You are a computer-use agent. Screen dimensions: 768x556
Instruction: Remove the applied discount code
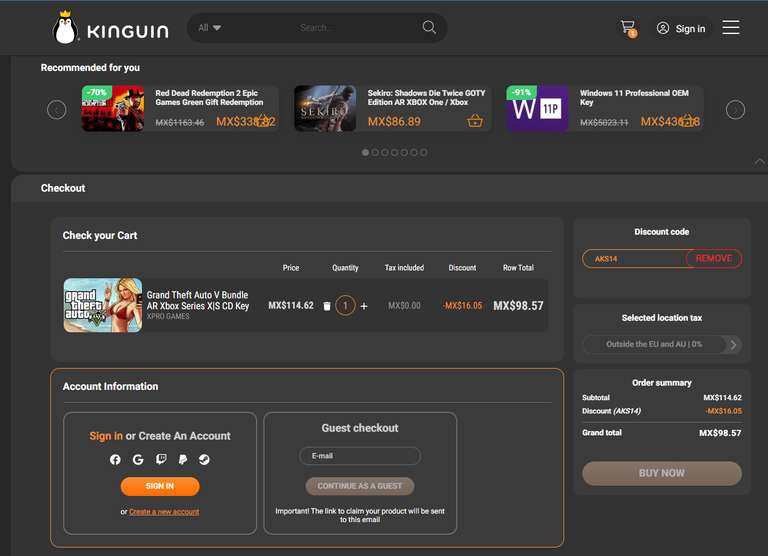[x=714, y=258]
